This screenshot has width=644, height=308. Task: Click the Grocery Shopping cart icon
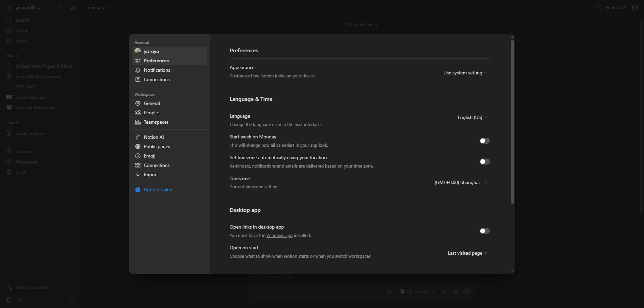tap(9, 108)
